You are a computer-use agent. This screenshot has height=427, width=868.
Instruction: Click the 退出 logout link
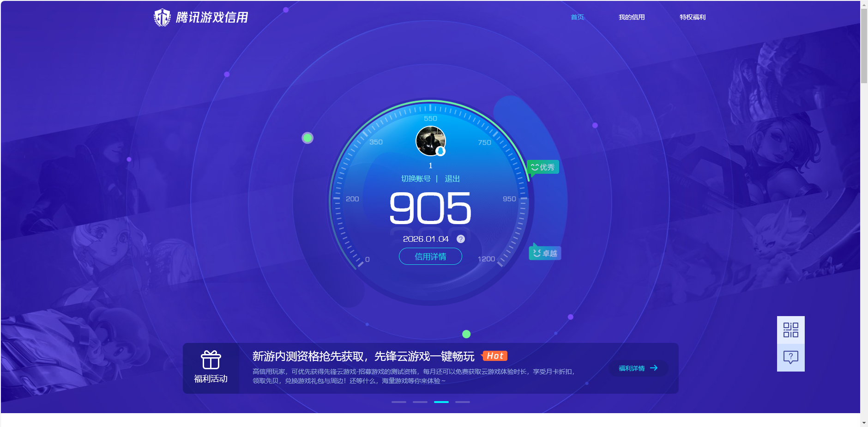pyautogui.click(x=452, y=179)
